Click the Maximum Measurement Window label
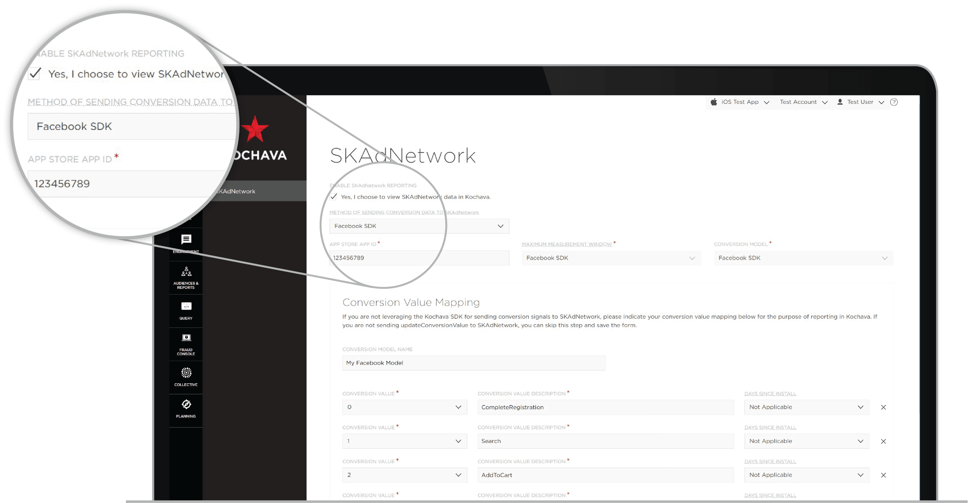Viewport: 980px width, 503px height. click(x=567, y=244)
